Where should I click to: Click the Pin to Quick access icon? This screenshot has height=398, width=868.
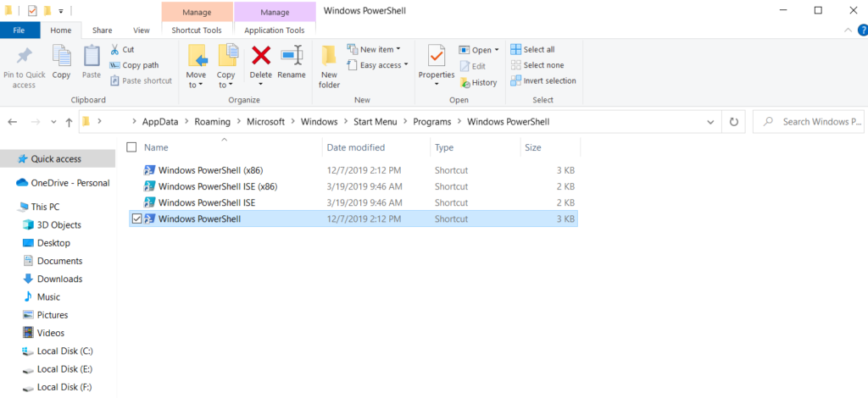(24, 57)
